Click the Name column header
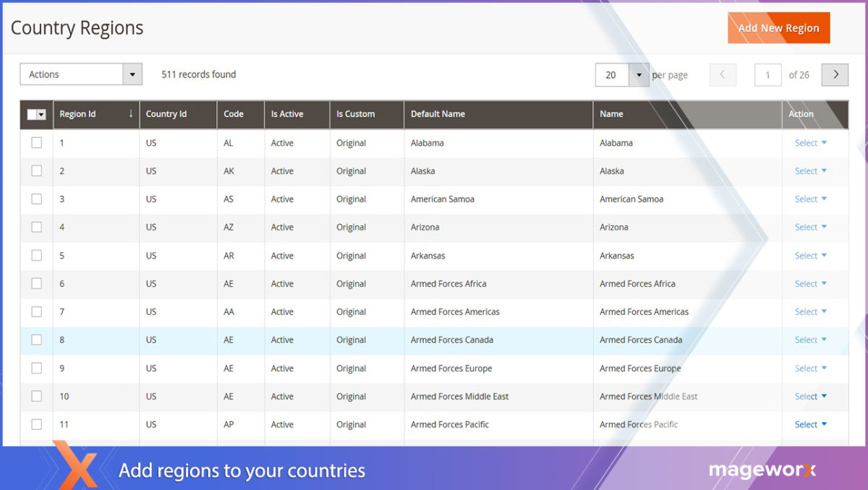Screen dimensions: 868x490 [687, 114]
